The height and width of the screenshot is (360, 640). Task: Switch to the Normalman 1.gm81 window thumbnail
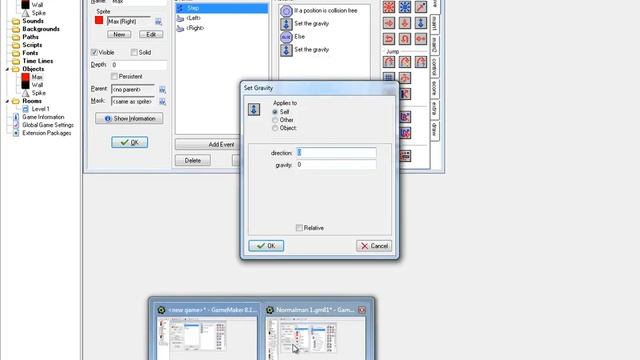click(316, 331)
